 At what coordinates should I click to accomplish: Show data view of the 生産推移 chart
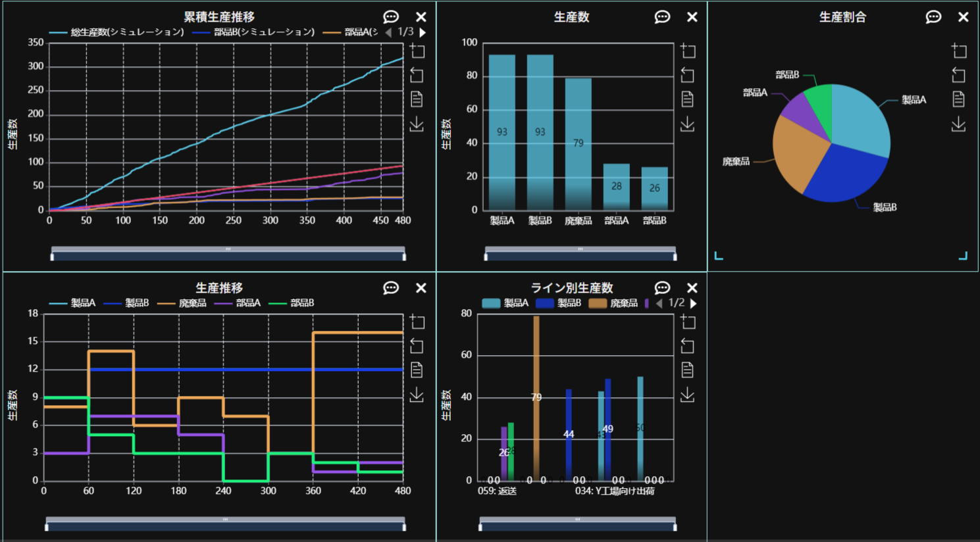pyautogui.click(x=417, y=370)
